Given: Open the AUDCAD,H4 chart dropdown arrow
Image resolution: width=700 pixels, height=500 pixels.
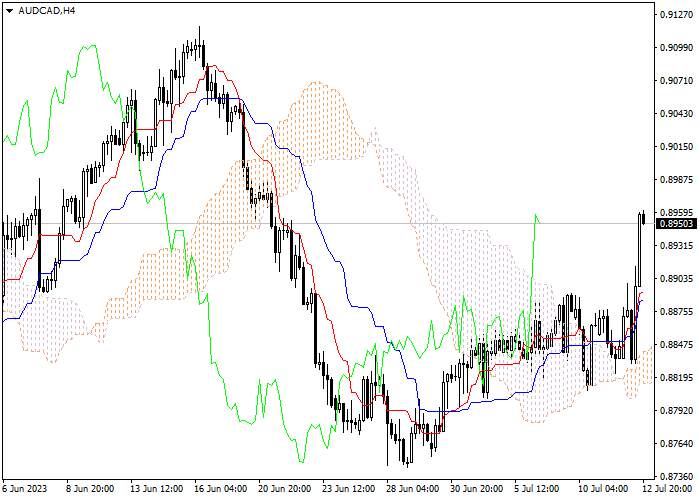Looking at the screenshot, I should 9,11.
